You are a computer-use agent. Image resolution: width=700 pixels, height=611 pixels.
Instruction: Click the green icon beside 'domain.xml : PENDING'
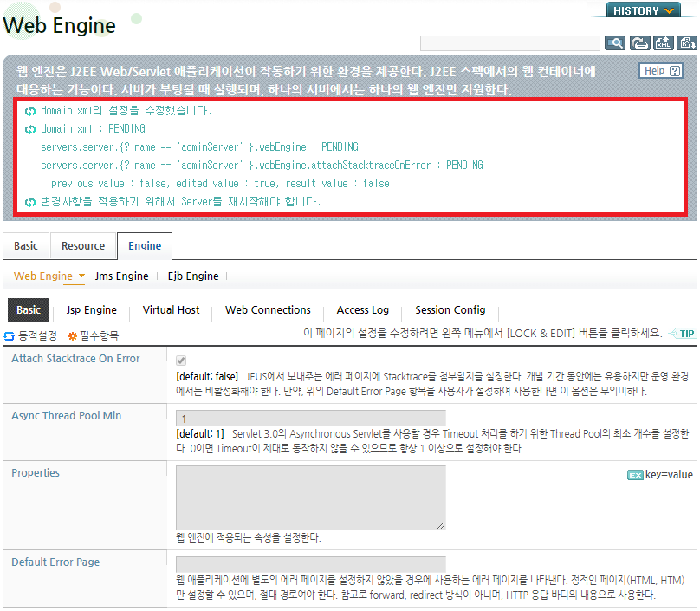tap(30, 129)
